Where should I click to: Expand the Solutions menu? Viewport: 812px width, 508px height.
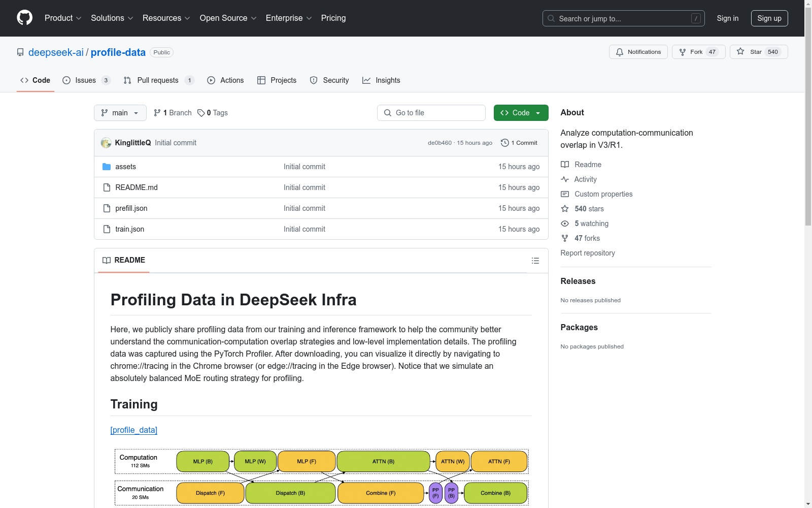(x=112, y=18)
